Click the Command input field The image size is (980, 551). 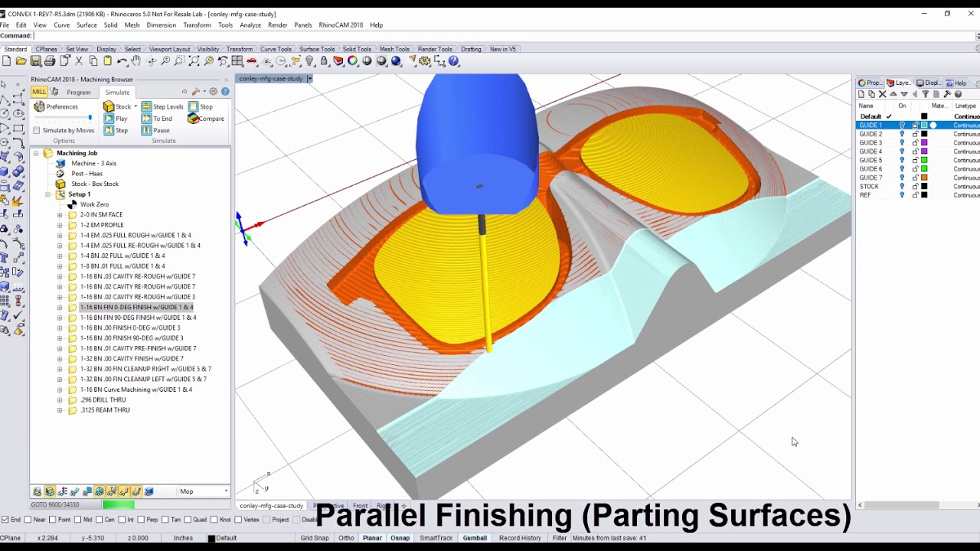505,36
